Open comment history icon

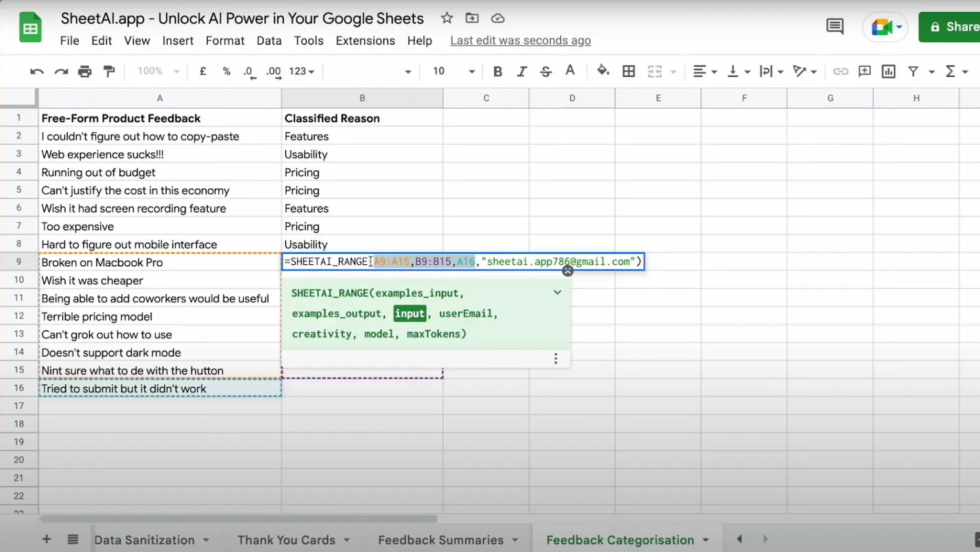tap(834, 27)
